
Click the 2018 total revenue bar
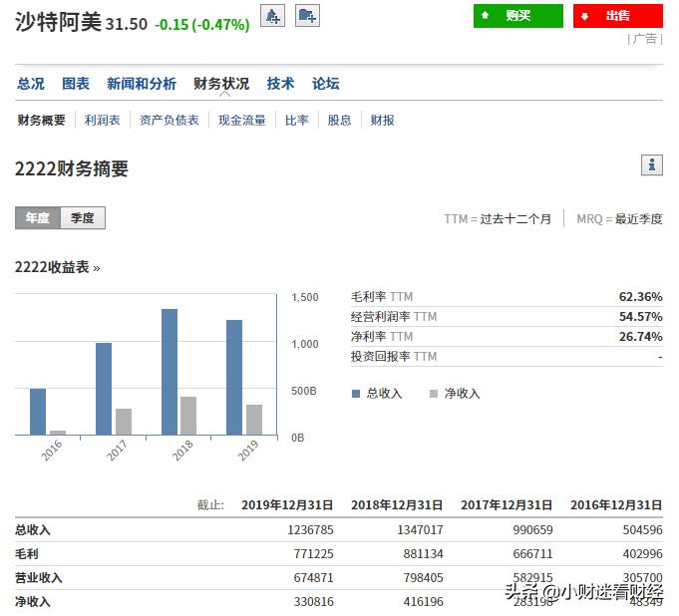(170, 371)
